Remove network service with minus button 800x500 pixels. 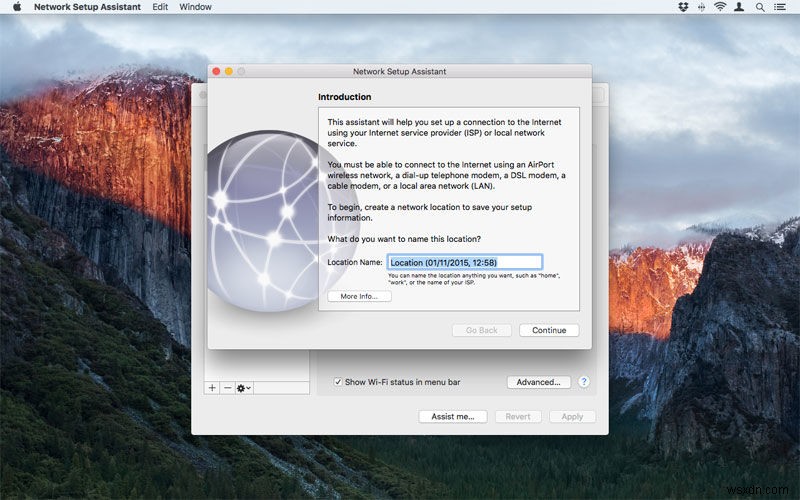tap(228, 388)
